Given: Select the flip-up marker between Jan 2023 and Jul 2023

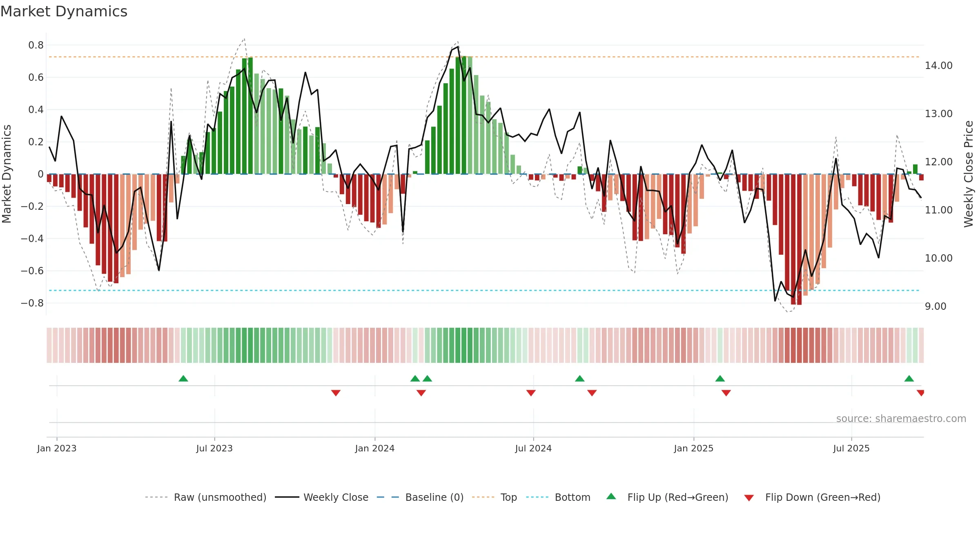Looking at the screenshot, I should coord(183,378).
